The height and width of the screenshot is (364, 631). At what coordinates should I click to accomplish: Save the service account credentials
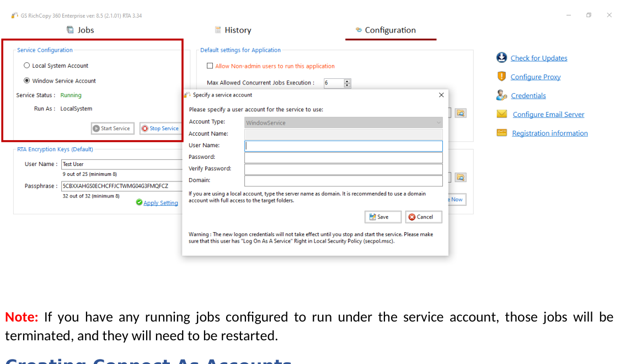383,217
